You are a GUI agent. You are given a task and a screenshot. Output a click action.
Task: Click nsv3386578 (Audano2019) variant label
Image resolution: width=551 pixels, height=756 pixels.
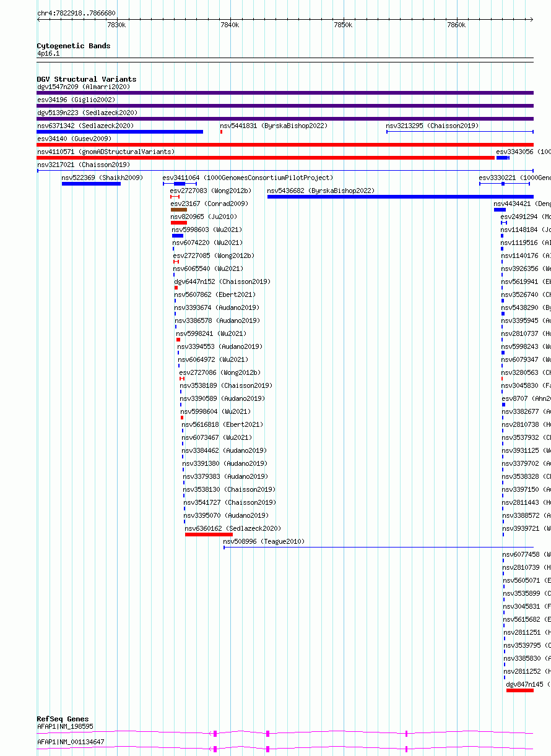(217, 320)
